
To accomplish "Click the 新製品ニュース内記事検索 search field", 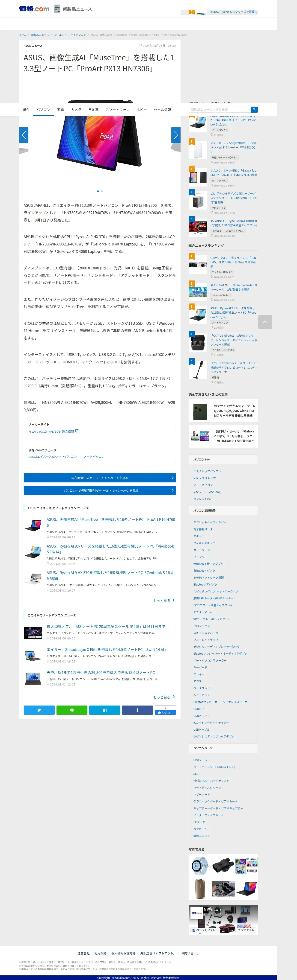I will click(x=220, y=110).
